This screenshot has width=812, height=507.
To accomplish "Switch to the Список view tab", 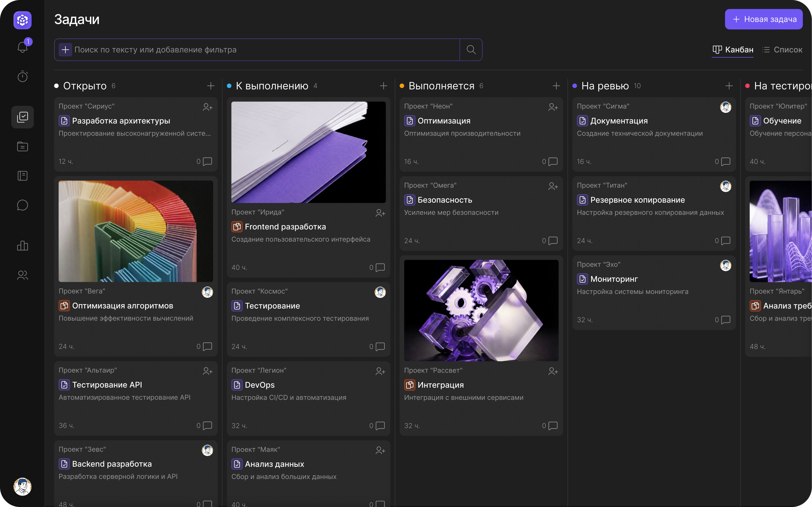I will pyautogui.click(x=782, y=50).
